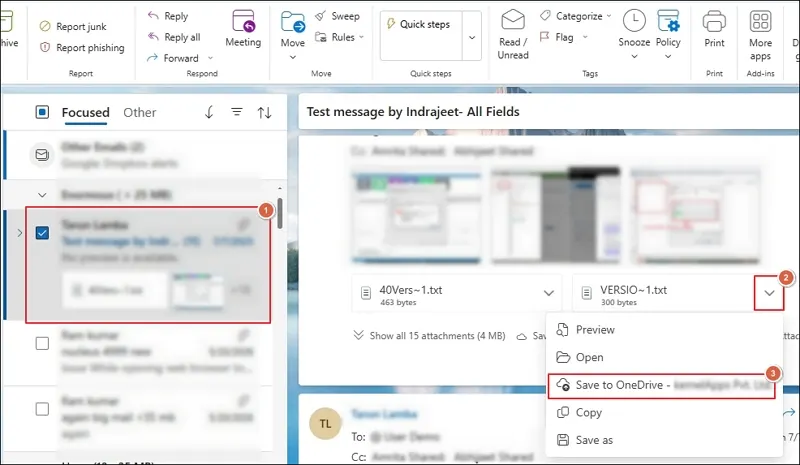Open first screenshot attachment thumbnail

(416, 218)
